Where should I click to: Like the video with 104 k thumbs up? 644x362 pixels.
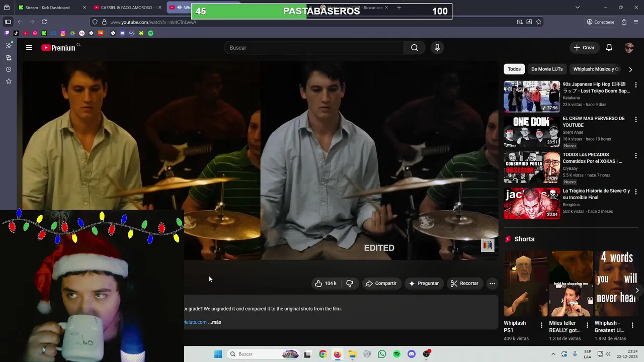click(x=326, y=284)
